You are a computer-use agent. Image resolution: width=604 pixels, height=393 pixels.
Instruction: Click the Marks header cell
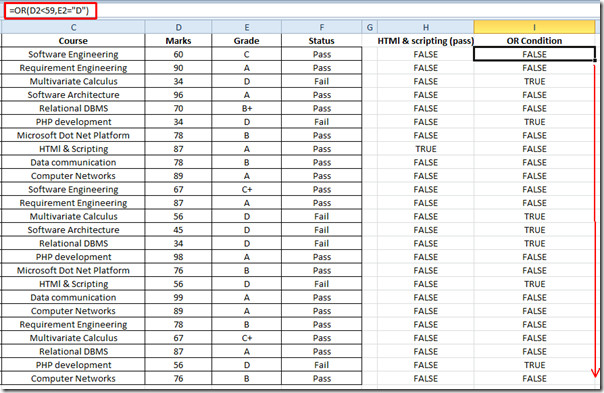[x=178, y=41]
